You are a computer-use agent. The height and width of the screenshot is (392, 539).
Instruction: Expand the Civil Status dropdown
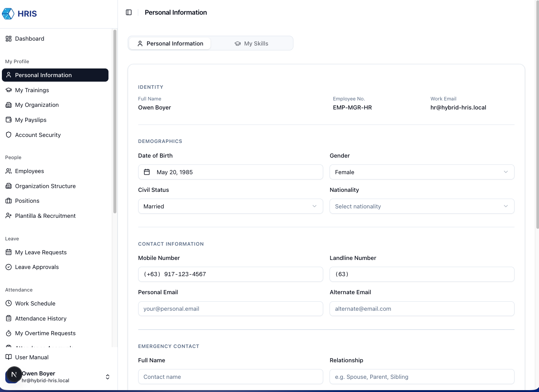coord(230,206)
